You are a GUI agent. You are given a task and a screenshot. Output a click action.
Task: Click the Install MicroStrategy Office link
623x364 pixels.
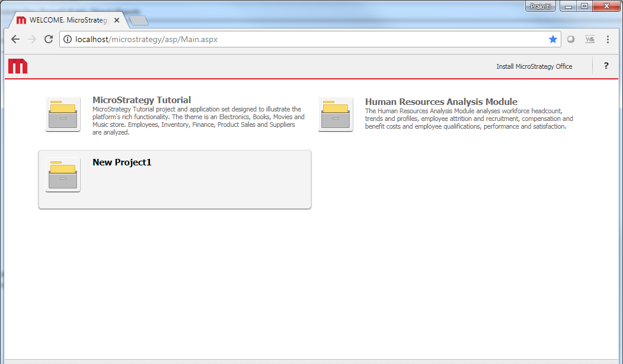click(x=534, y=66)
